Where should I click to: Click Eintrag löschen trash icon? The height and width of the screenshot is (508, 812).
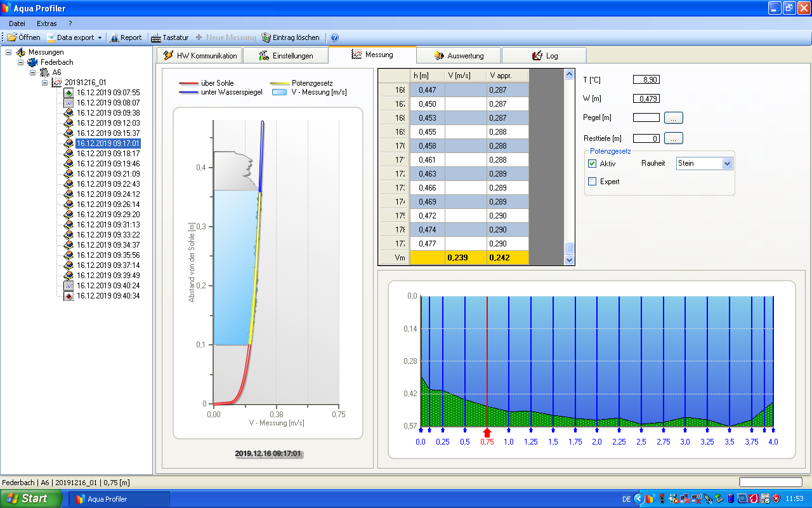click(266, 37)
